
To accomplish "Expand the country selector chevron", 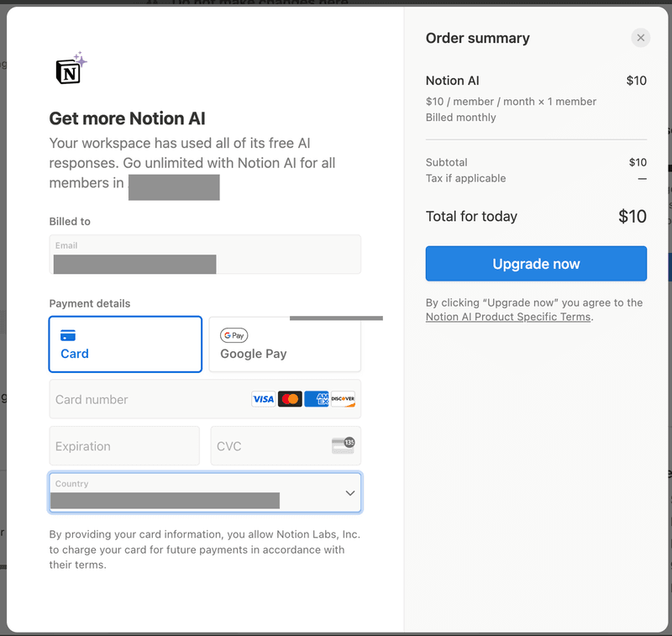I will click(350, 493).
